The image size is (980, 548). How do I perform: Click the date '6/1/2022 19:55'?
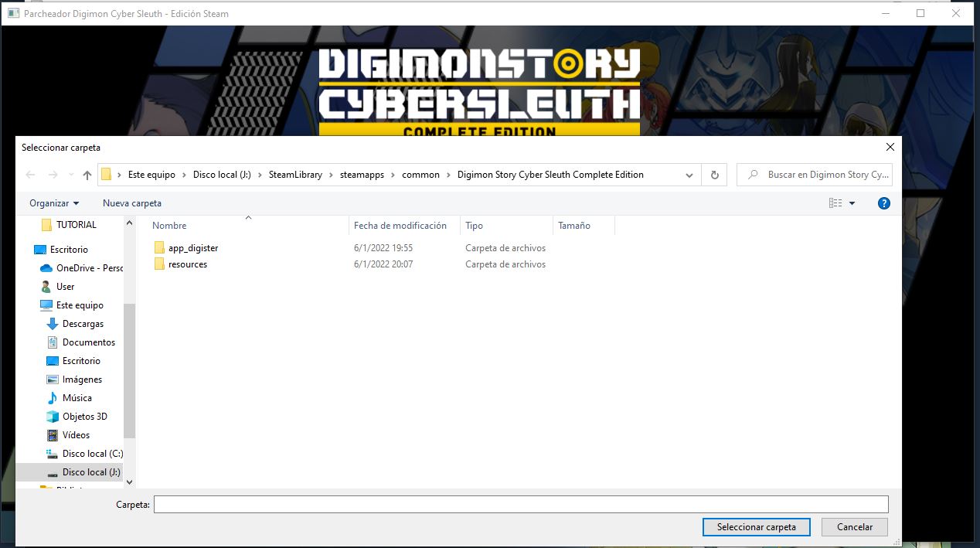383,248
